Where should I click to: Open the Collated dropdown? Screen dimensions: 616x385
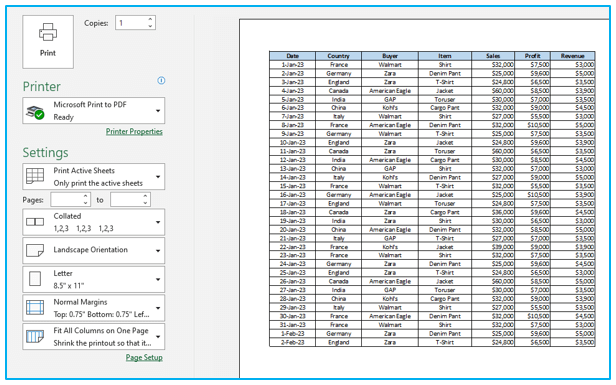tap(94, 222)
